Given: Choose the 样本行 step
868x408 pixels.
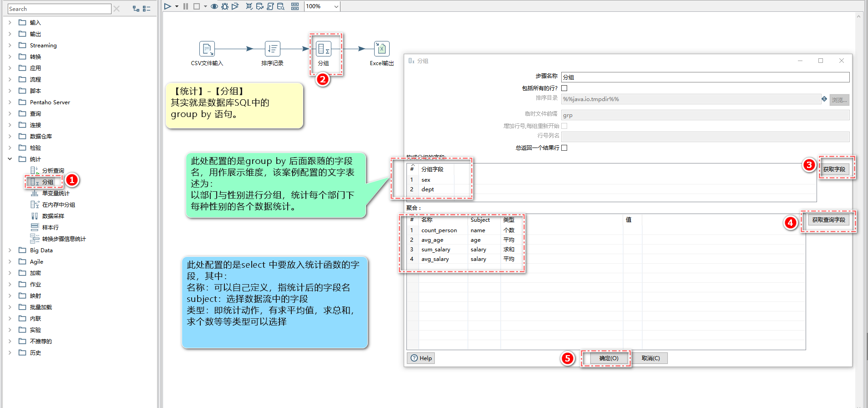Looking at the screenshot, I should (50, 227).
